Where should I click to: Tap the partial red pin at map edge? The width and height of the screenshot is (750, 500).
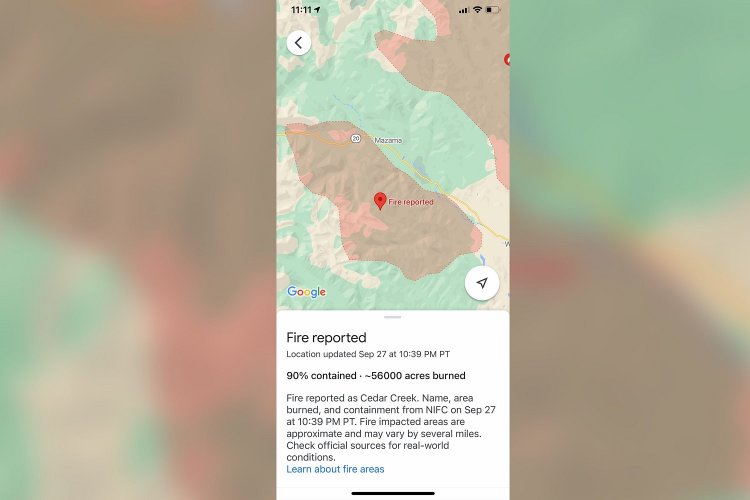tap(507, 59)
